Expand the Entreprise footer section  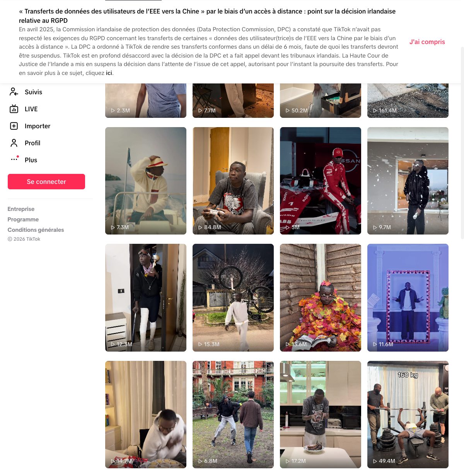point(21,209)
